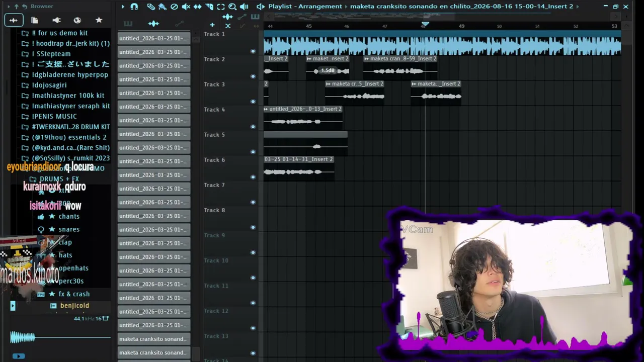Click the browser preview waveform

60,337
